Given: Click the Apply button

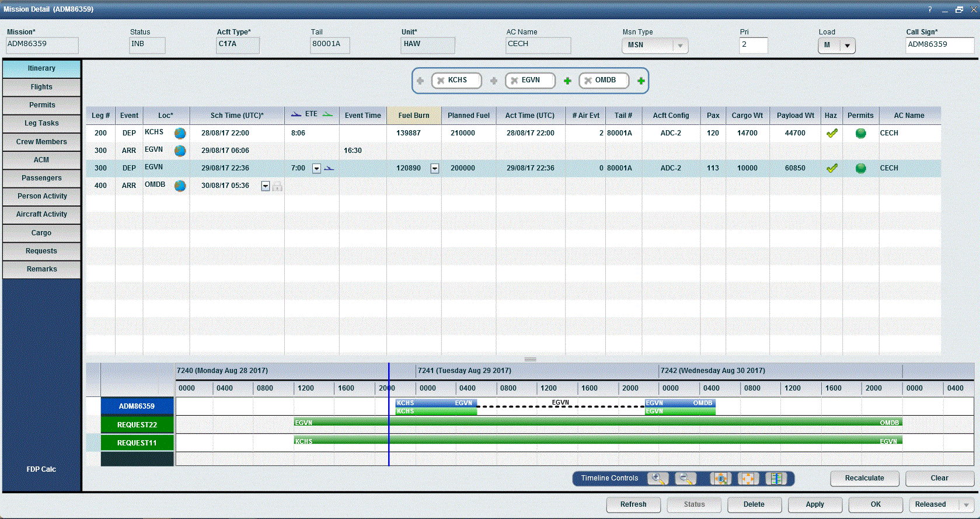Looking at the screenshot, I should [x=814, y=504].
